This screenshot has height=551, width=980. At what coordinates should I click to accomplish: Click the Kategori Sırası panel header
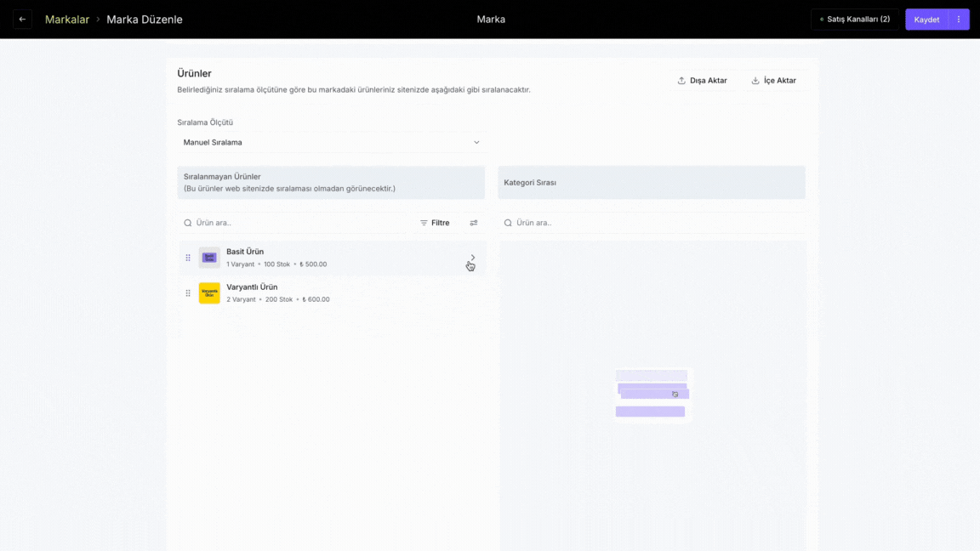point(652,183)
